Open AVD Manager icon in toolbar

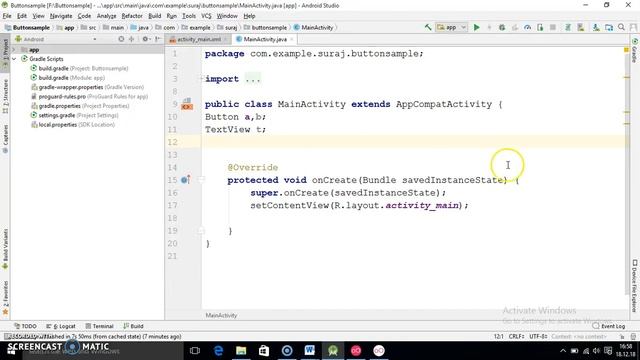(x=580, y=27)
